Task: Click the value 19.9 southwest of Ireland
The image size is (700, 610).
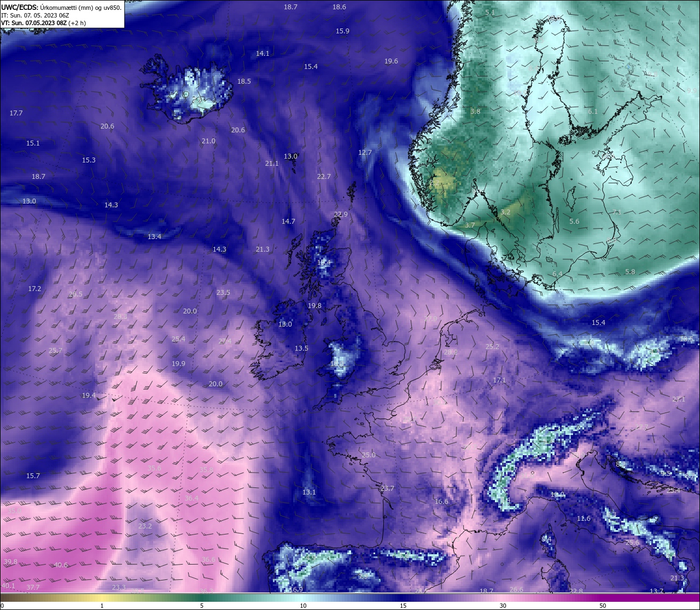Action: 178,364
